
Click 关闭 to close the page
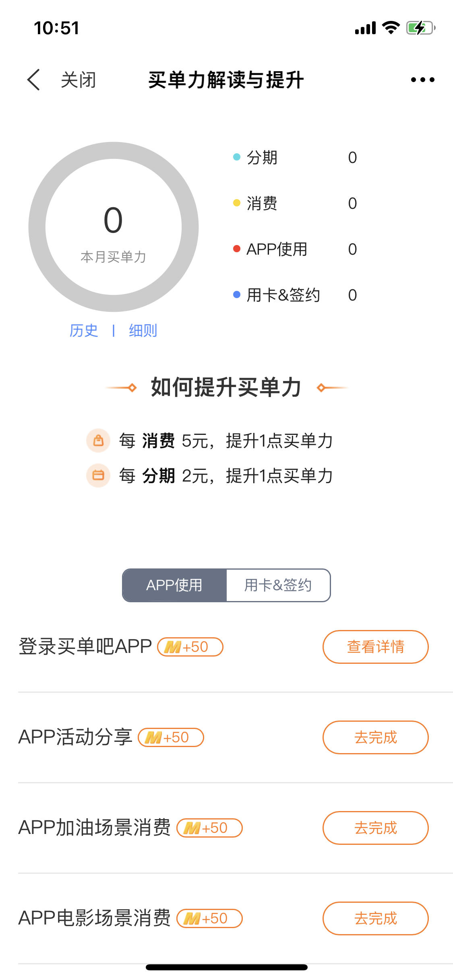click(79, 80)
